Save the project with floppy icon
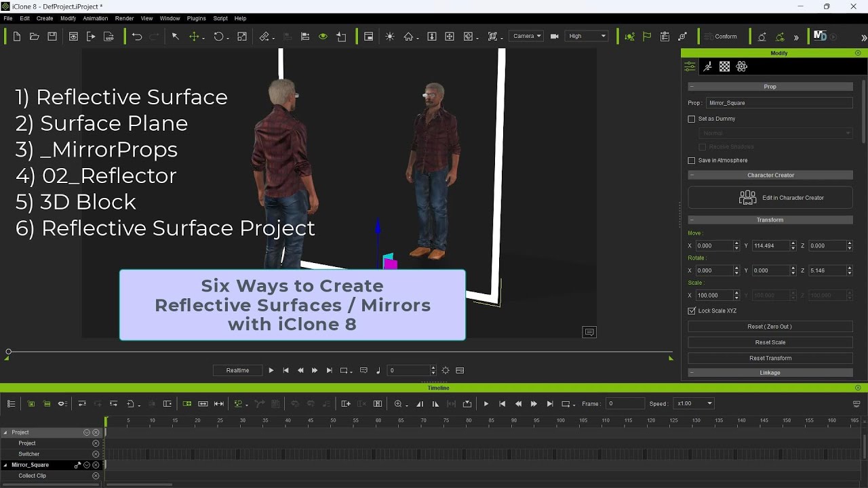Viewport: 868px width, 488px height. (52, 37)
